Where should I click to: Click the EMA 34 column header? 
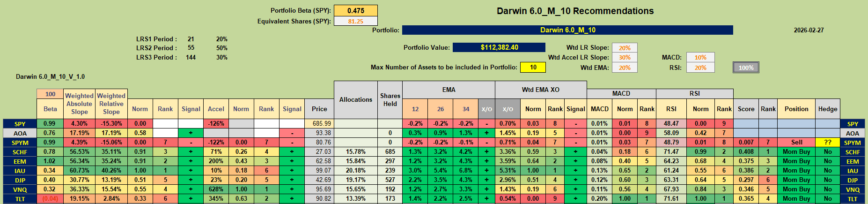pos(466,109)
